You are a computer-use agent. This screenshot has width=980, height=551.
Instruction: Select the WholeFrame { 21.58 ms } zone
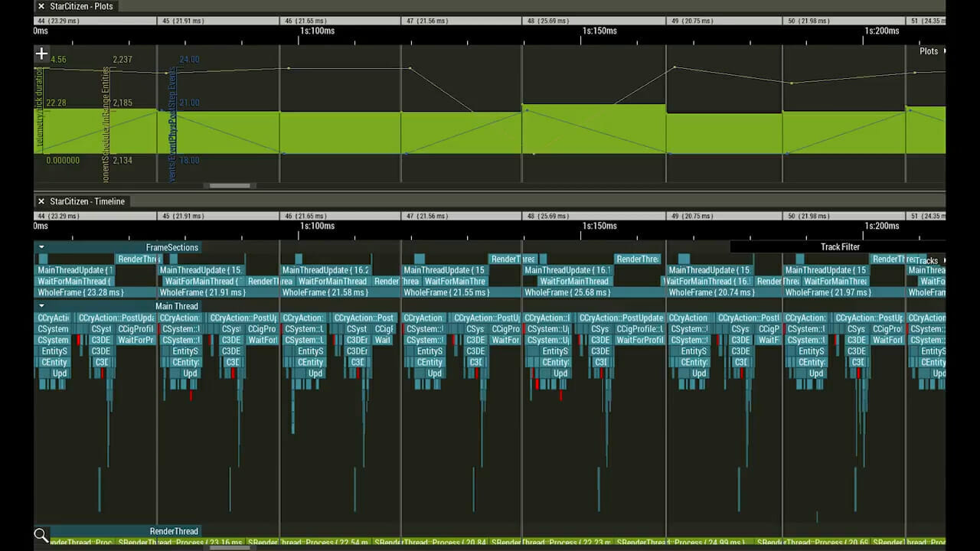(x=340, y=292)
